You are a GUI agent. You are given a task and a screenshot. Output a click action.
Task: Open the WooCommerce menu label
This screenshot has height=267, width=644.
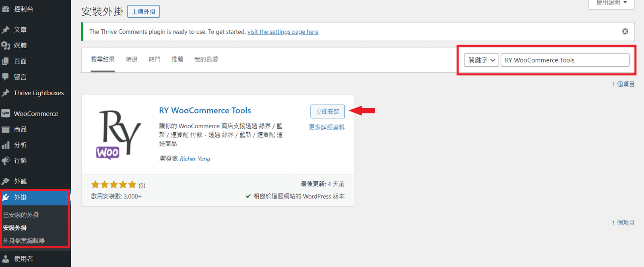[x=36, y=114]
